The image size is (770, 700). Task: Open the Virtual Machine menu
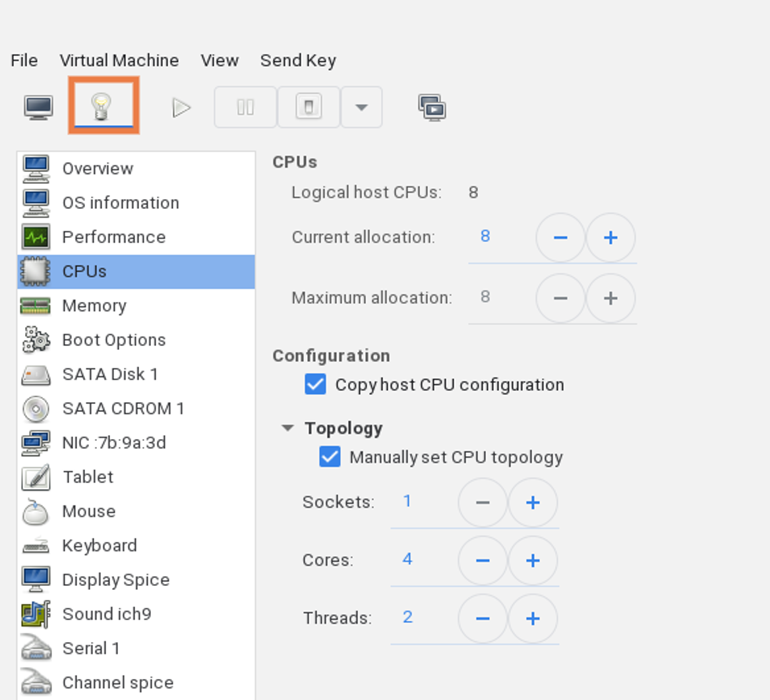pos(119,61)
